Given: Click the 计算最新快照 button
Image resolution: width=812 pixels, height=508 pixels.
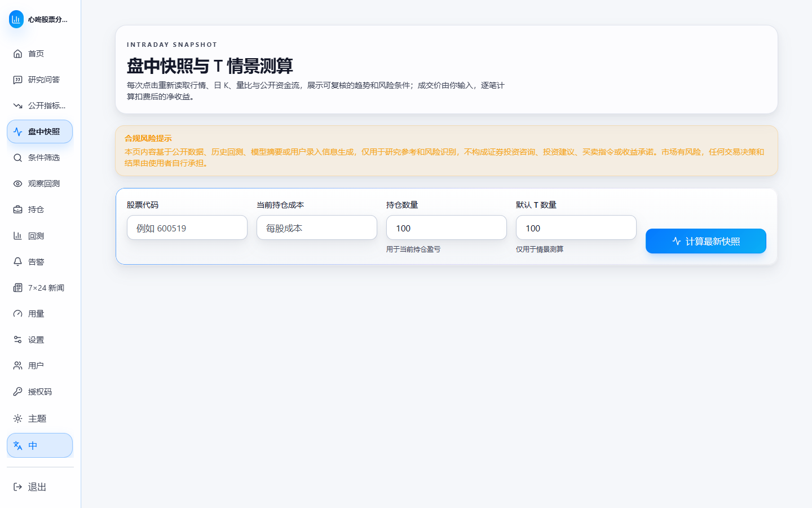Looking at the screenshot, I should coord(706,241).
